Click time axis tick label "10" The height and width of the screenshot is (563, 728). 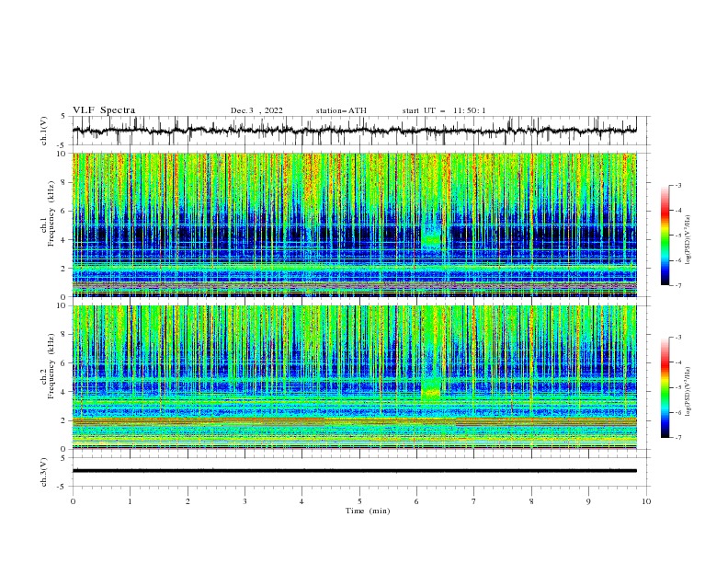click(646, 501)
